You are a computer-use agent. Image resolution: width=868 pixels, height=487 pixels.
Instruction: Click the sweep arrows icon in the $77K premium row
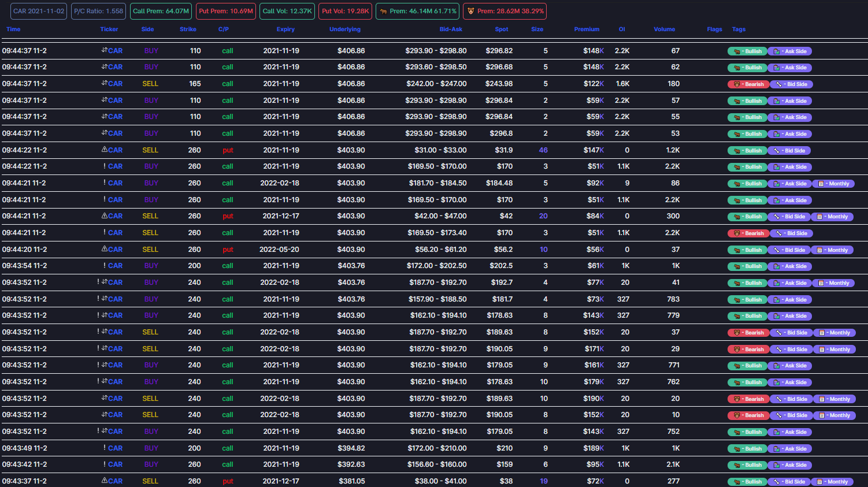[x=105, y=282]
